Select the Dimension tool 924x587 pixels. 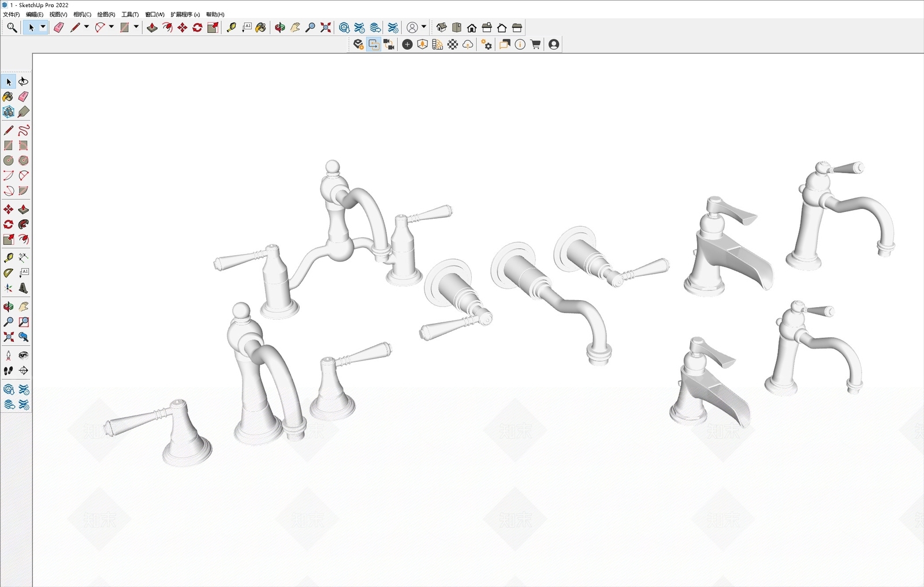pyautogui.click(x=24, y=257)
